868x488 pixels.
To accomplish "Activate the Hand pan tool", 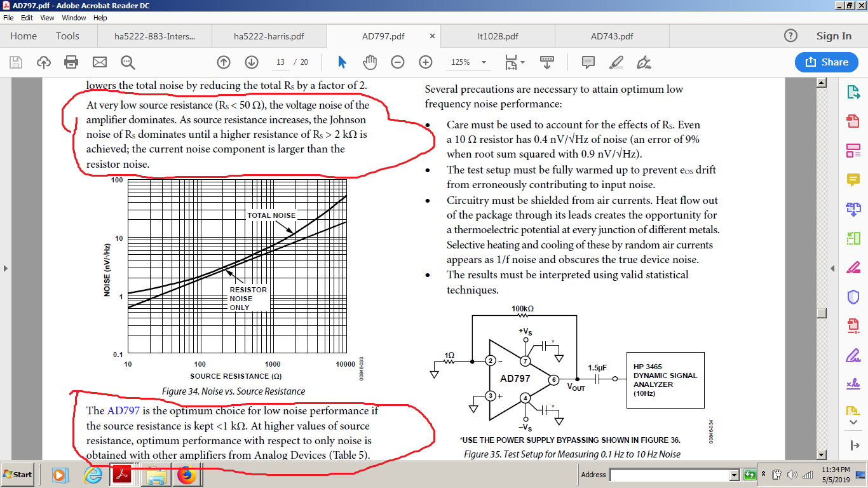I will [370, 62].
